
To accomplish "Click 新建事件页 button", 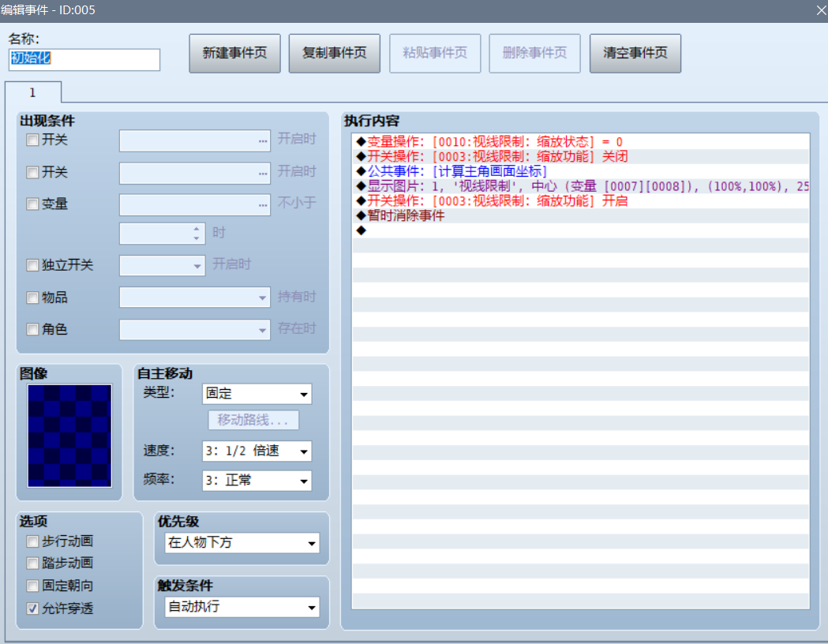I will [234, 54].
